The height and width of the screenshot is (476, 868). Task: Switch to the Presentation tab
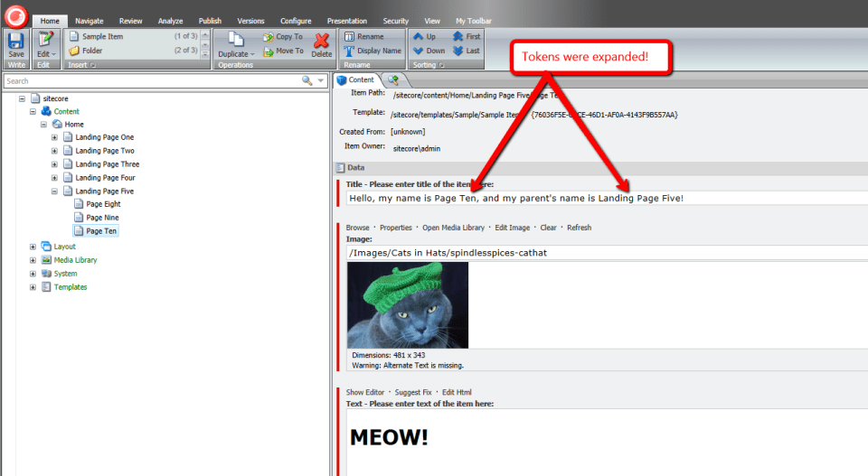tap(346, 21)
